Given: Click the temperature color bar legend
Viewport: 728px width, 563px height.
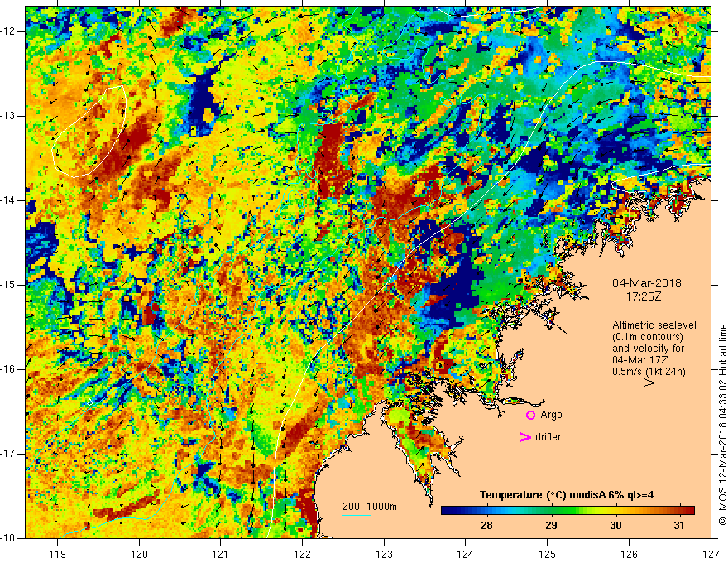Looking at the screenshot, I should click(568, 510).
